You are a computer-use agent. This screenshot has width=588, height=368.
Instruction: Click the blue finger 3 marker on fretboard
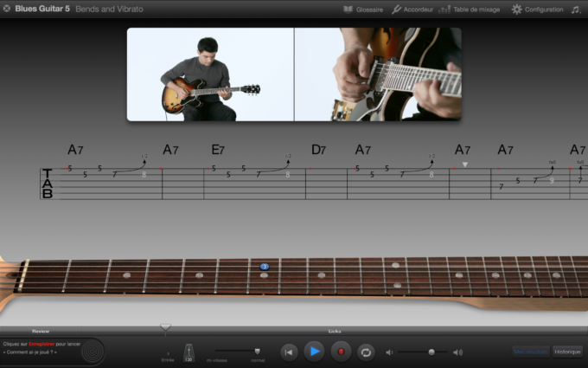tap(265, 267)
